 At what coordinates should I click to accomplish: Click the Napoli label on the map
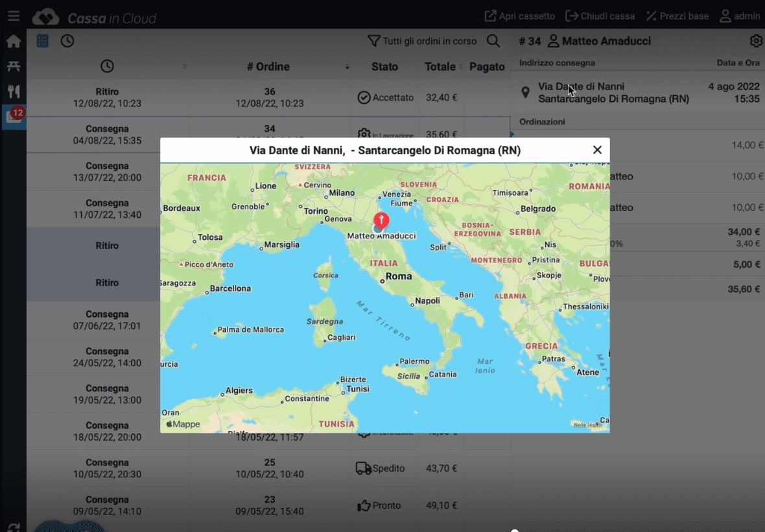(427, 301)
